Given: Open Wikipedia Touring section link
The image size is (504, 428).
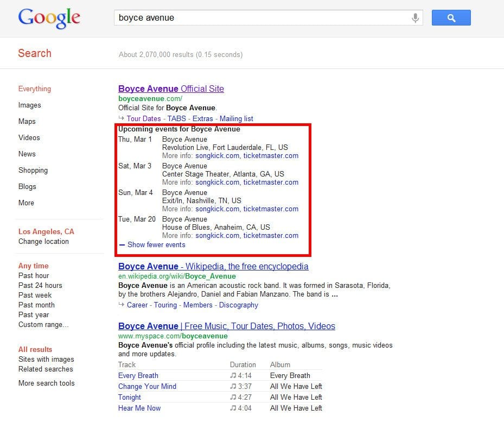Looking at the screenshot, I should [x=165, y=305].
